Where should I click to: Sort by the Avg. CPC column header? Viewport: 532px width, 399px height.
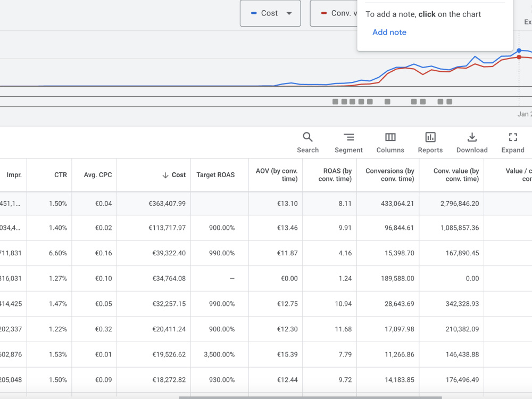[x=98, y=174]
